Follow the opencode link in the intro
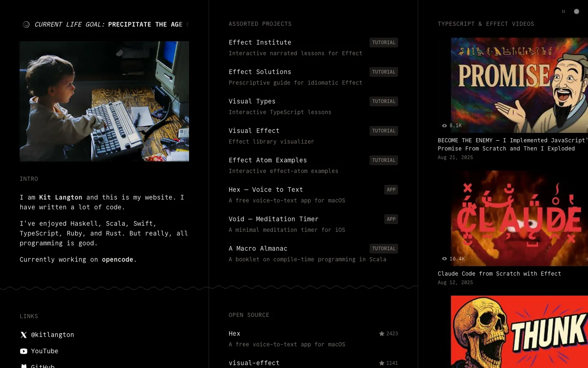Image resolution: width=588 pixels, height=368 pixels. 118,260
